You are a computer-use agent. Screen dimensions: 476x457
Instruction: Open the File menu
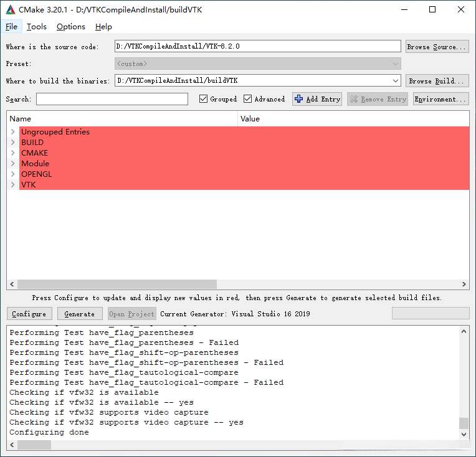tap(11, 27)
